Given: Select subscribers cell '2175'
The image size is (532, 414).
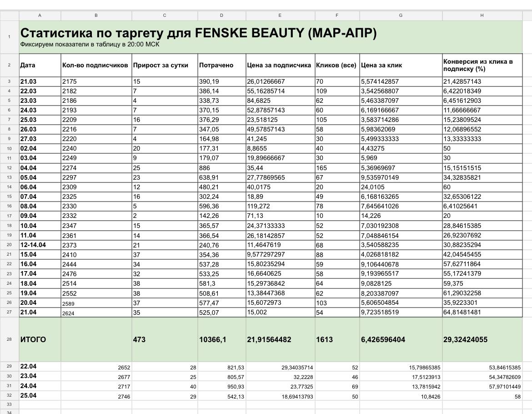Looking at the screenshot, I should (96, 81).
